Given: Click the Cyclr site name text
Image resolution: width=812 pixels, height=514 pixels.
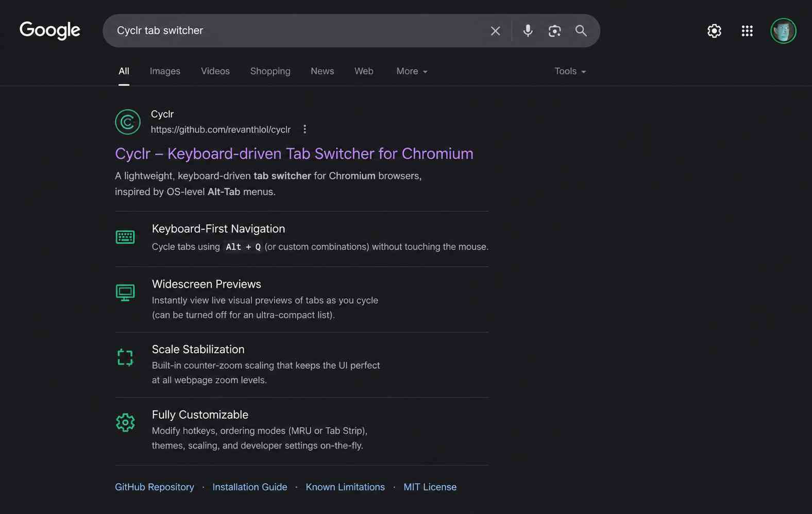Looking at the screenshot, I should [162, 114].
